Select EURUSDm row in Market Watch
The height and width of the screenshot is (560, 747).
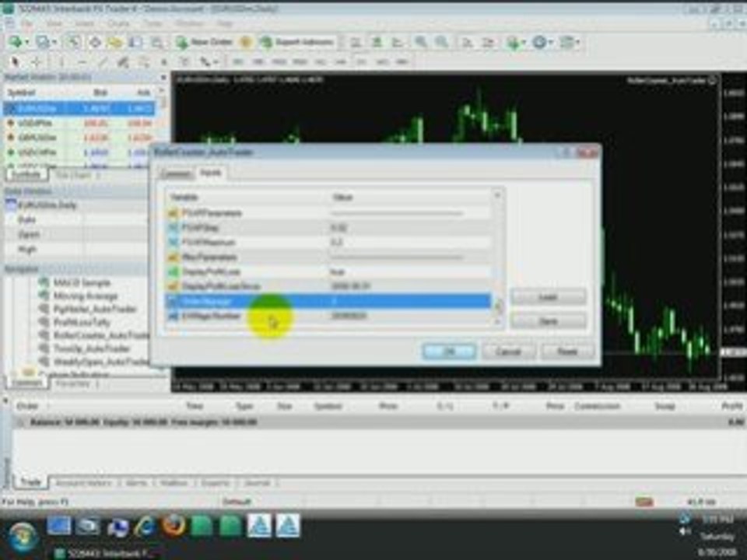click(79, 109)
